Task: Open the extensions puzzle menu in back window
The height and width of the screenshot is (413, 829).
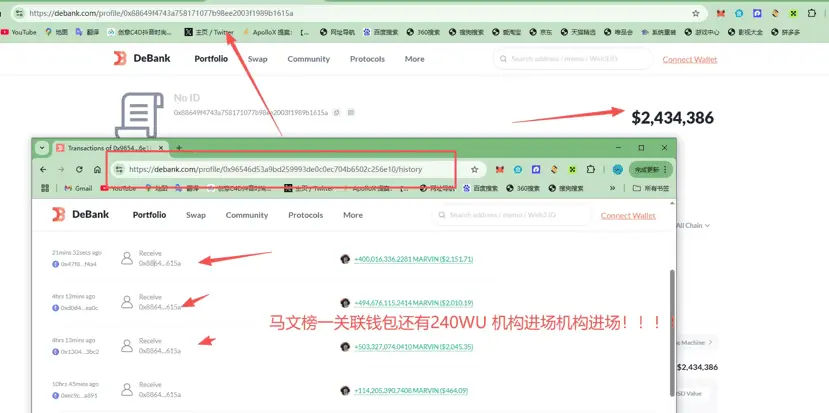Action: coord(812,13)
